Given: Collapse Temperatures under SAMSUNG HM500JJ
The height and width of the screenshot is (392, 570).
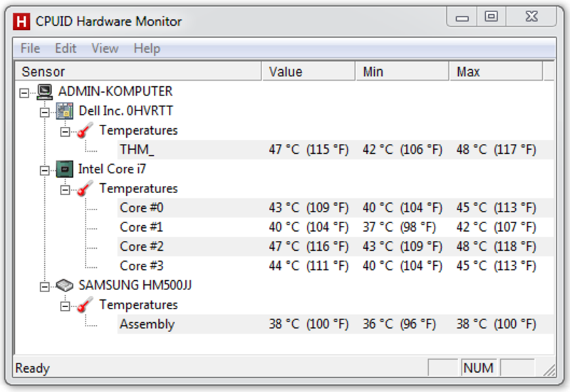Looking at the screenshot, I should [65, 306].
